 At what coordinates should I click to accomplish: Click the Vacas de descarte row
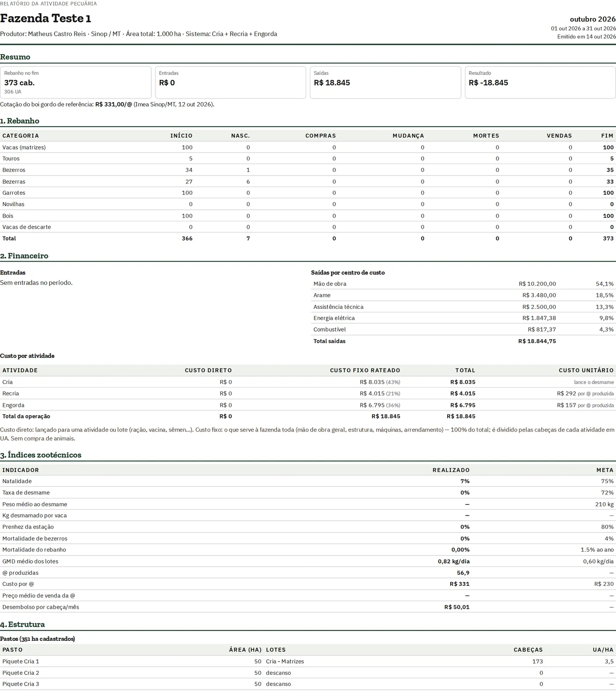(308, 227)
